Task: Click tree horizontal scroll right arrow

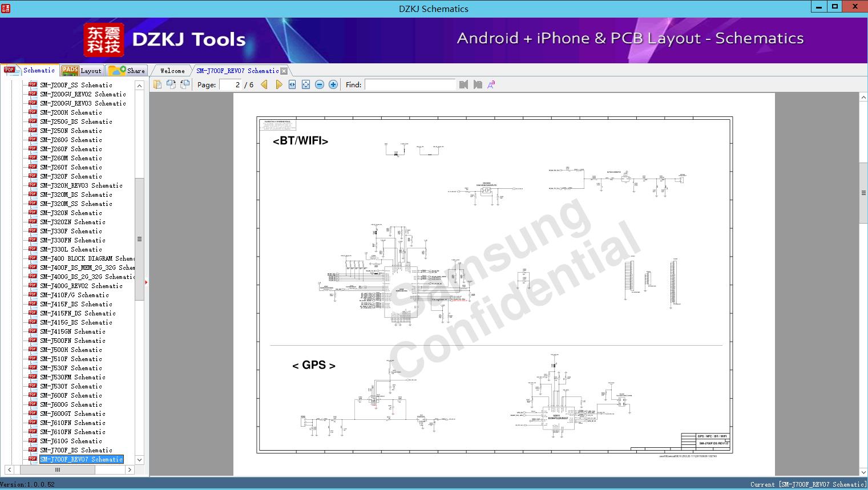Action: tap(130, 469)
